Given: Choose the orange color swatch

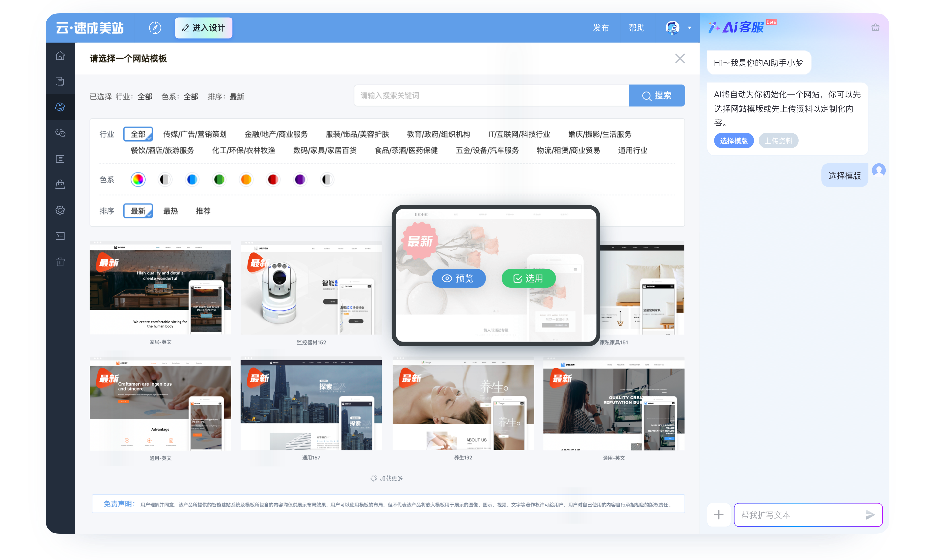Looking at the screenshot, I should [246, 179].
